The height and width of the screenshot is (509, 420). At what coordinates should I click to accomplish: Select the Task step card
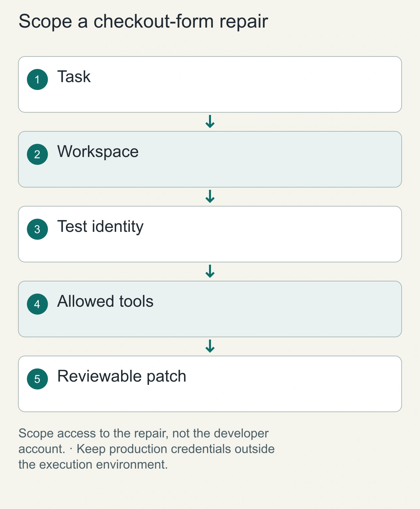[x=210, y=84]
